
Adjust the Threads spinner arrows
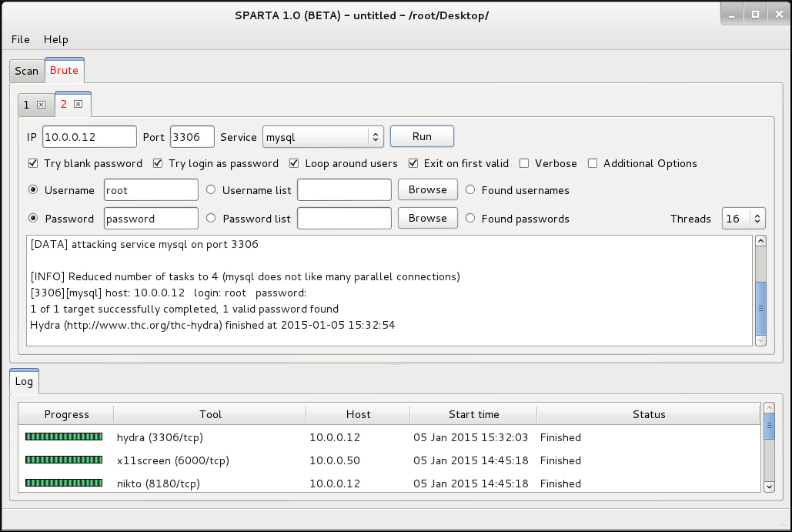(x=757, y=218)
